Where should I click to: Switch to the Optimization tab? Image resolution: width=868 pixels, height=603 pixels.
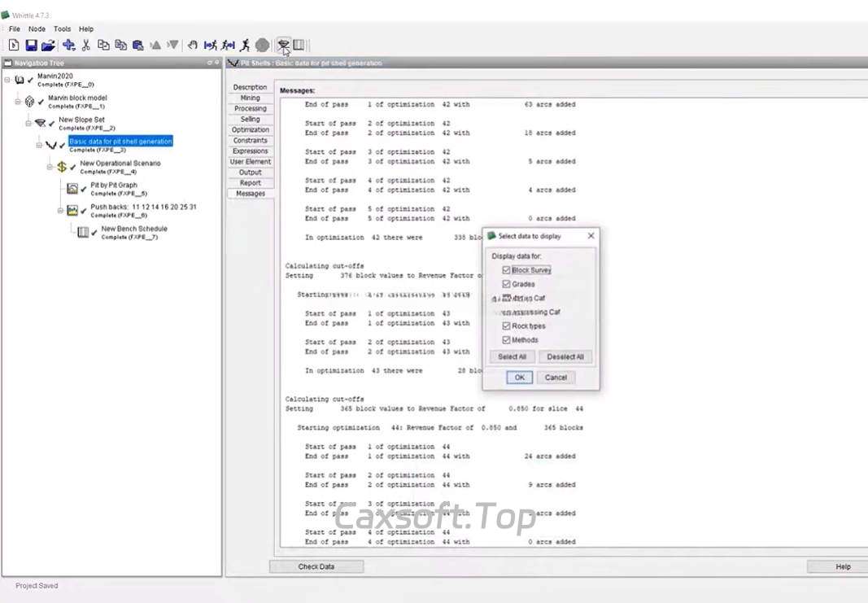coord(250,129)
